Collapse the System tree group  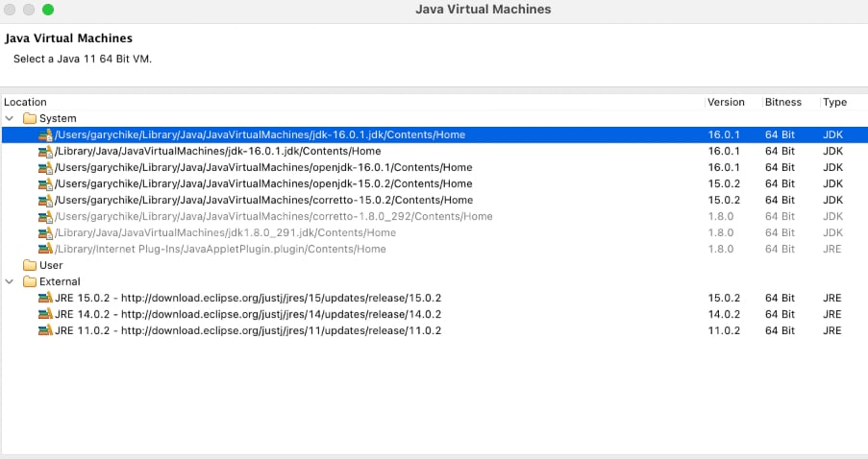pyautogui.click(x=10, y=119)
